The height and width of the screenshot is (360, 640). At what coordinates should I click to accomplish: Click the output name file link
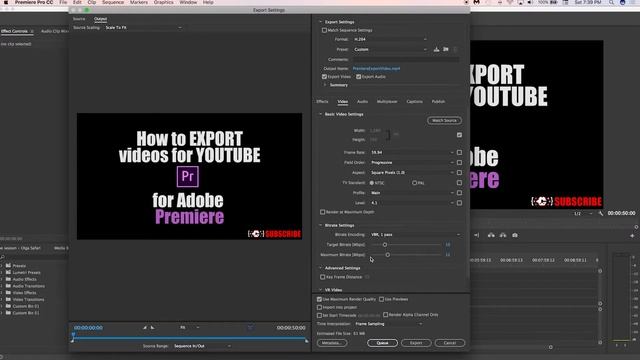point(376,69)
